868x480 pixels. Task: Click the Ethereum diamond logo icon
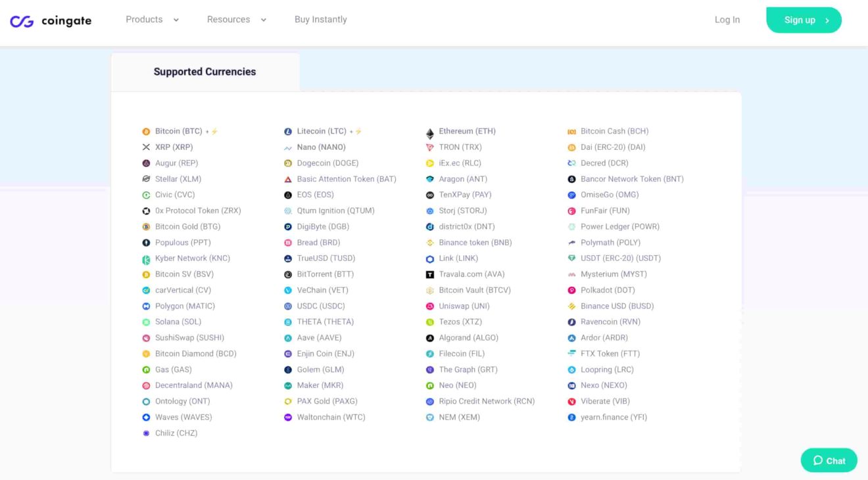(430, 133)
